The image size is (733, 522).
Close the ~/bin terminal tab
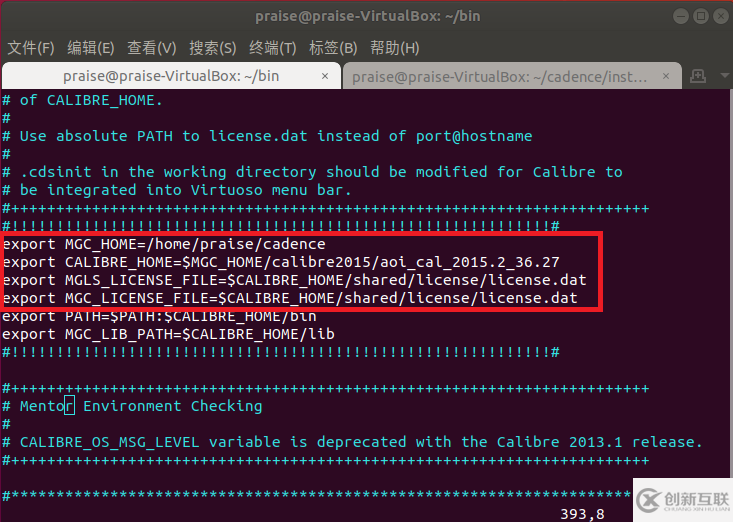coord(325,76)
